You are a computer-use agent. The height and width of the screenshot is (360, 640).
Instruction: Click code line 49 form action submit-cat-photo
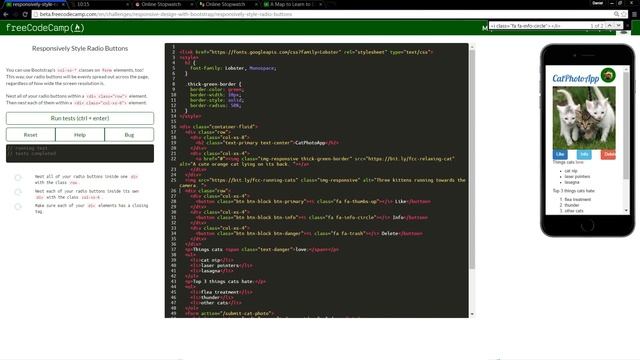(x=229, y=313)
